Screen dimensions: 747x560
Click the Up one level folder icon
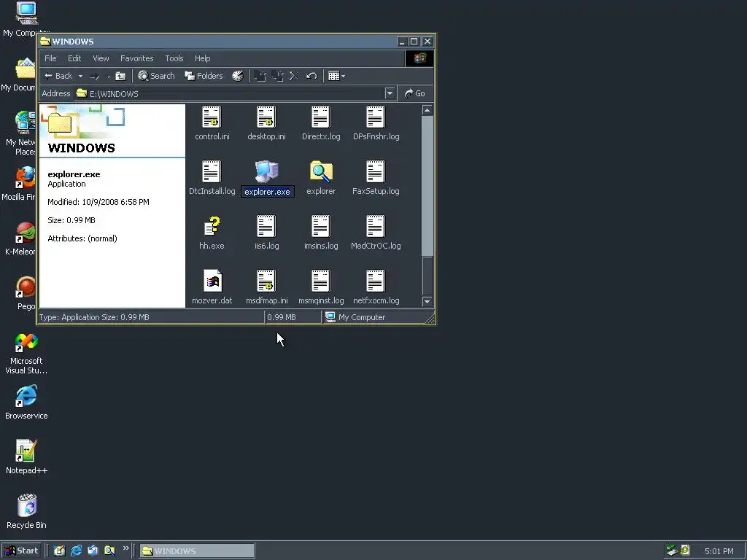click(121, 76)
